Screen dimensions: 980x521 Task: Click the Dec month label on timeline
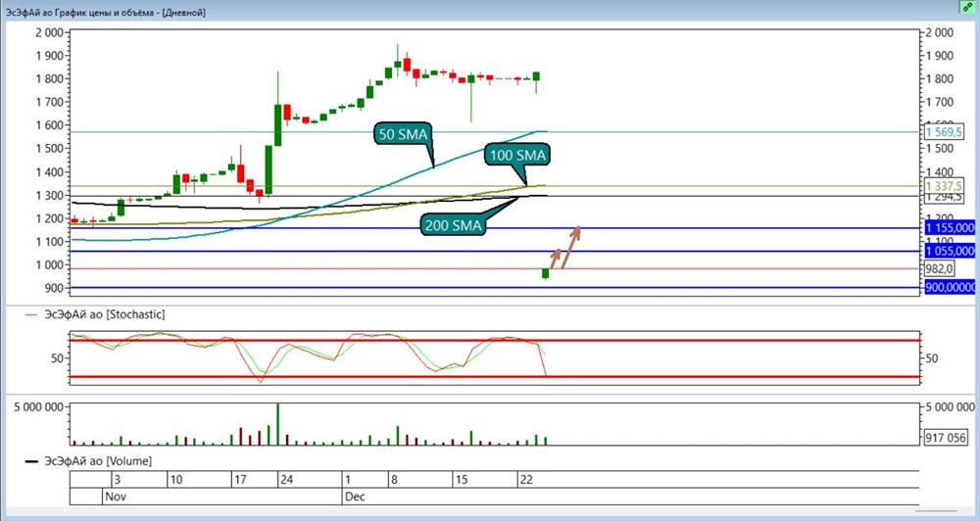[355, 497]
